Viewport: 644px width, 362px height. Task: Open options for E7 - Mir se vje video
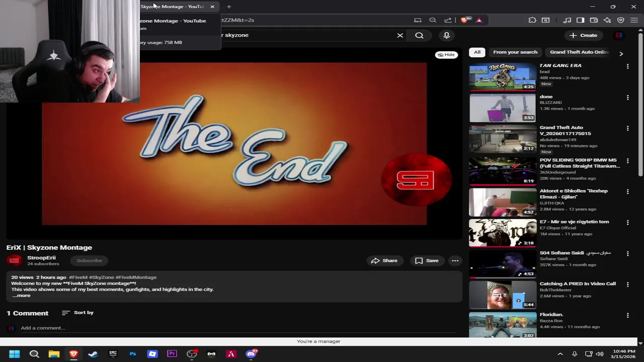(x=627, y=223)
